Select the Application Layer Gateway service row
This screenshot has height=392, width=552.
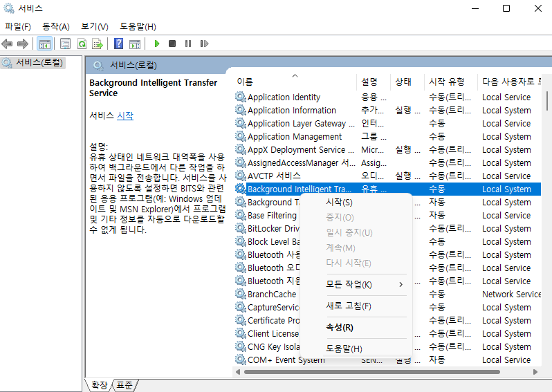click(x=387, y=123)
